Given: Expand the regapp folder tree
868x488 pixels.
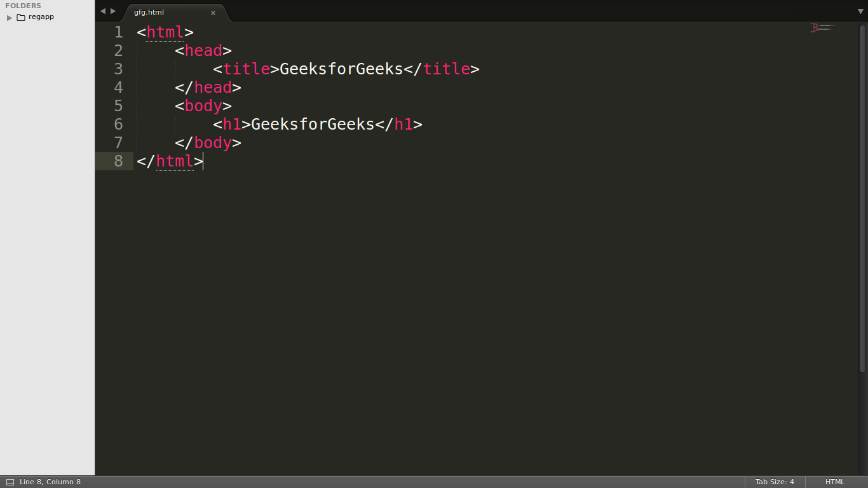Looking at the screenshot, I should [9, 17].
